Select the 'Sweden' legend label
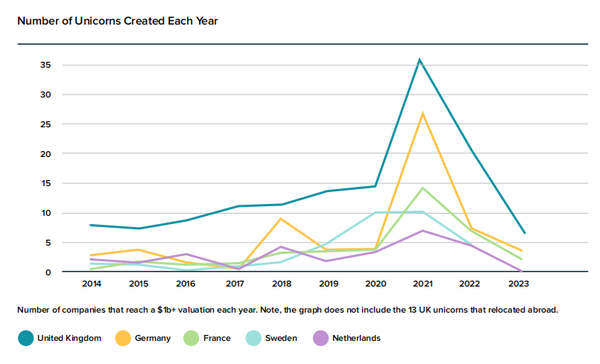600x364 pixels. 281,338
